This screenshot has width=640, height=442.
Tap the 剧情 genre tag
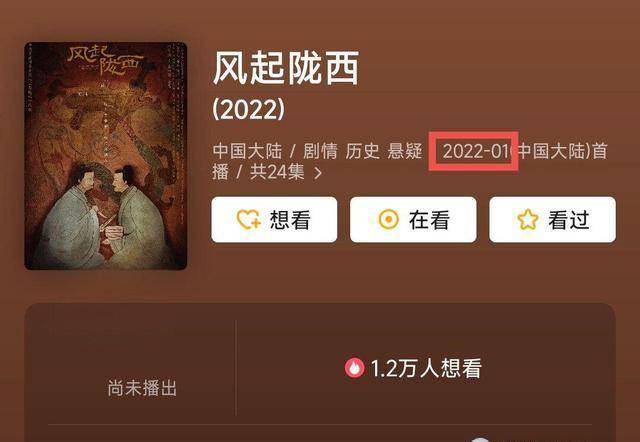[320, 151]
